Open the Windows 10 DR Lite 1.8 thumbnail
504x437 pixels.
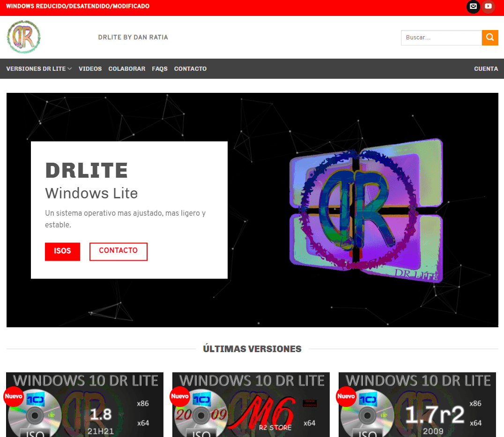85,405
